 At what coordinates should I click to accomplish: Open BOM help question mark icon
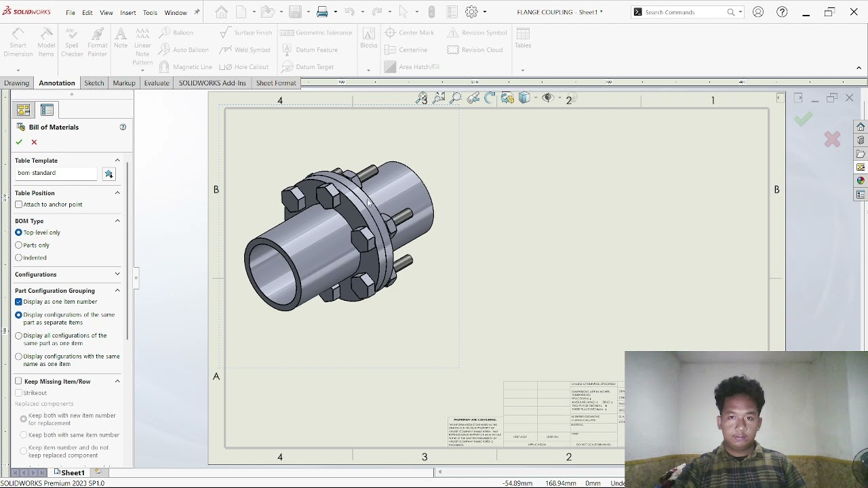click(123, 127)
